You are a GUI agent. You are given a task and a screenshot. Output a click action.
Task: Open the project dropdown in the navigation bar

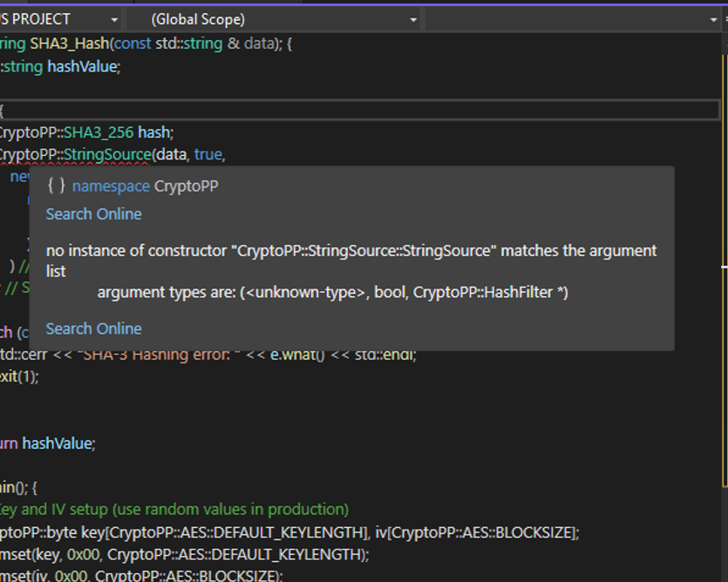click(x=114, y=18)
